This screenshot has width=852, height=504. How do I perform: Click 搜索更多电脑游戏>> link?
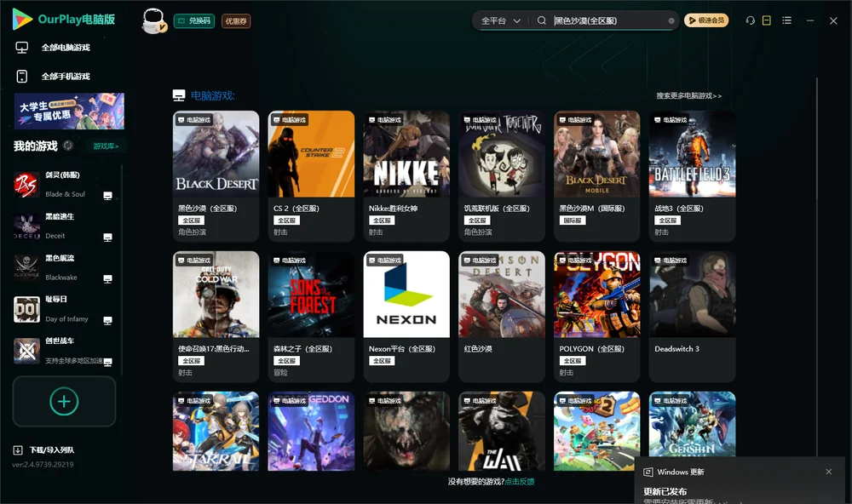coord(688,96)
